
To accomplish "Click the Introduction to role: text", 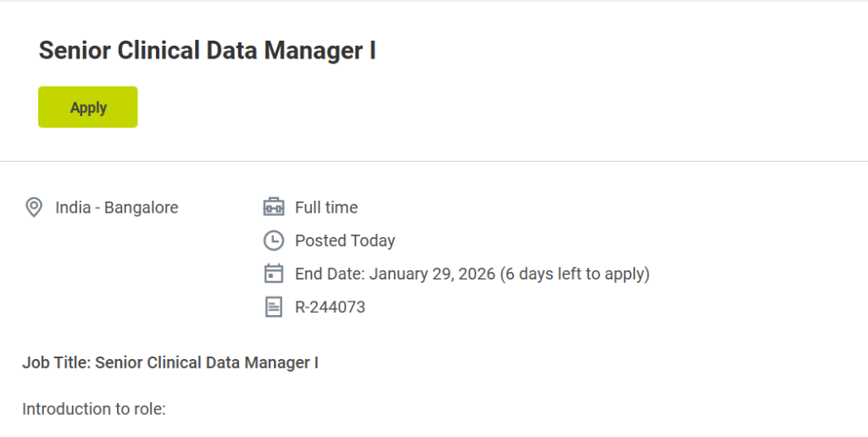I will 94,409.
